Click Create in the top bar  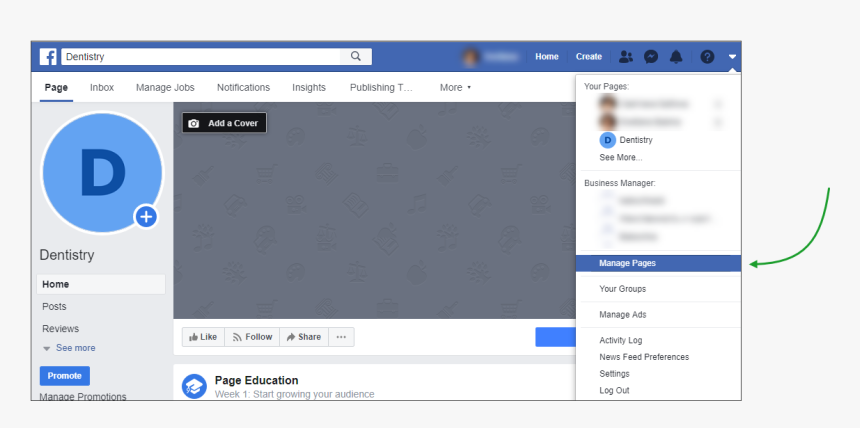coord(589,57)
